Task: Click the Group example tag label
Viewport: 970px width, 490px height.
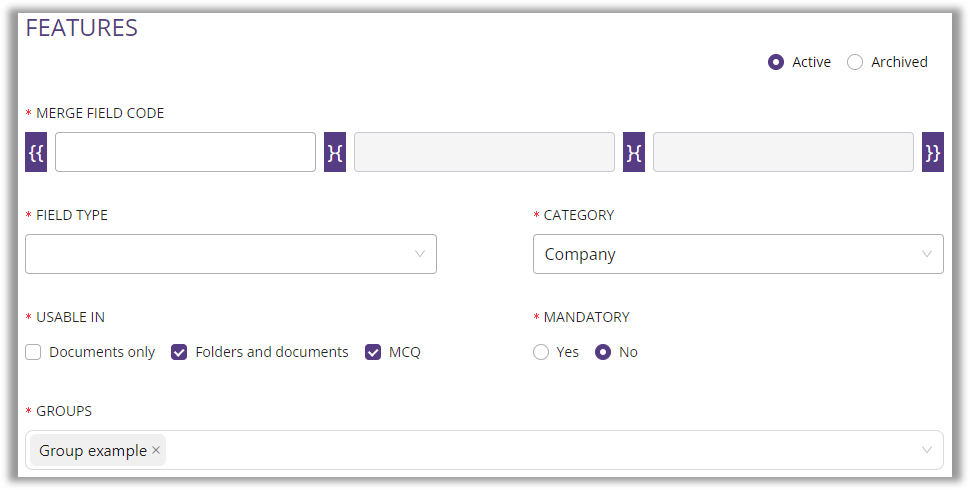Action: click(92, 451)
